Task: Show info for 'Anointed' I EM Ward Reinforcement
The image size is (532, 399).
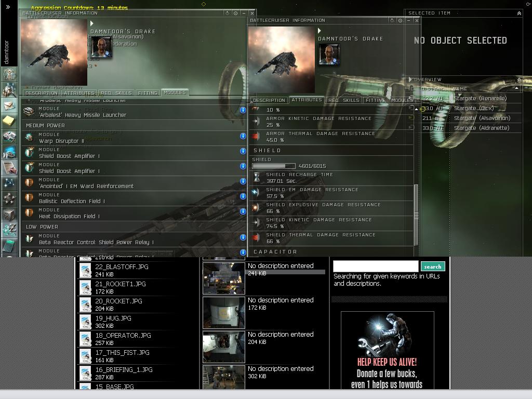Action: pyautogui.click(x=243, y=181)
